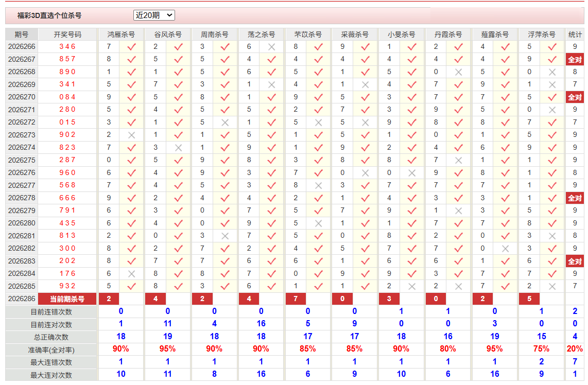Select current period number 2026286
Image resolution: width=588 pixels, height=385 pixels.
[x=22, y=299]
